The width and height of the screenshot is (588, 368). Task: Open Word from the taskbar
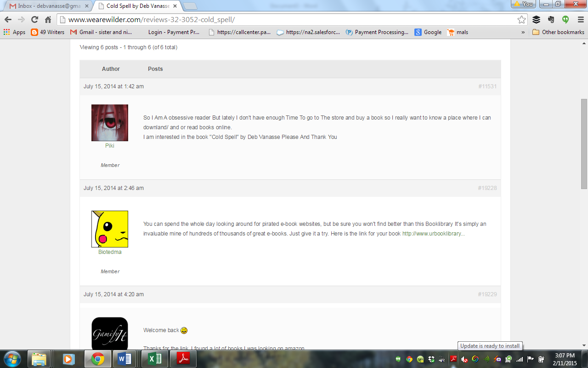tap(124, 359)
